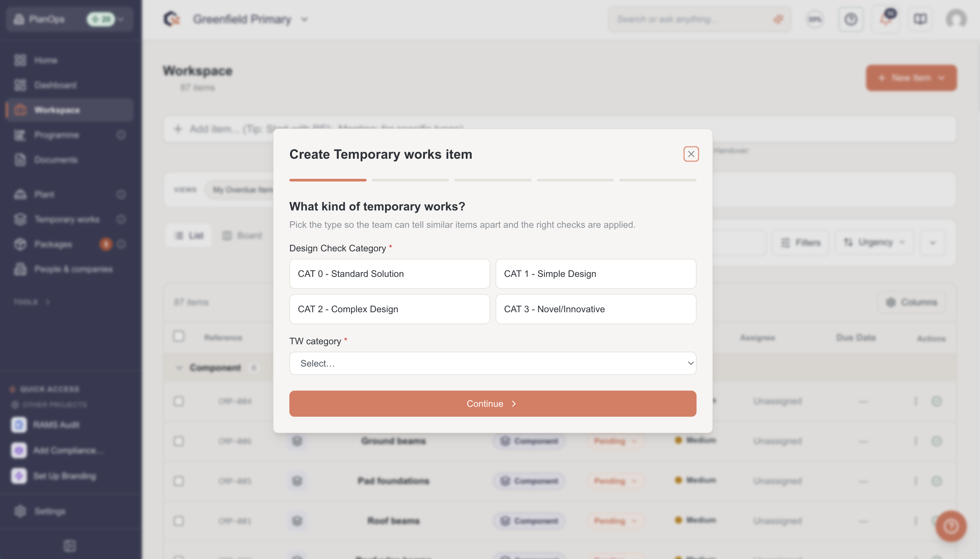Open the Urgency sort dropdown
The width and height of the screenshot is (980, 559).
pyautogui.click(x=874, y=242)
